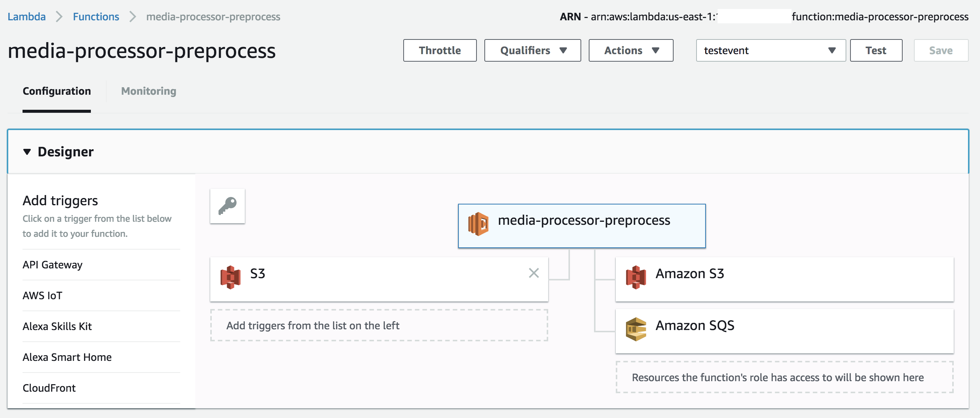The height and width of the screenshot is (418, 980).
Task: Select the media-processor-preprocess function box
Action: tap(582, 226)
